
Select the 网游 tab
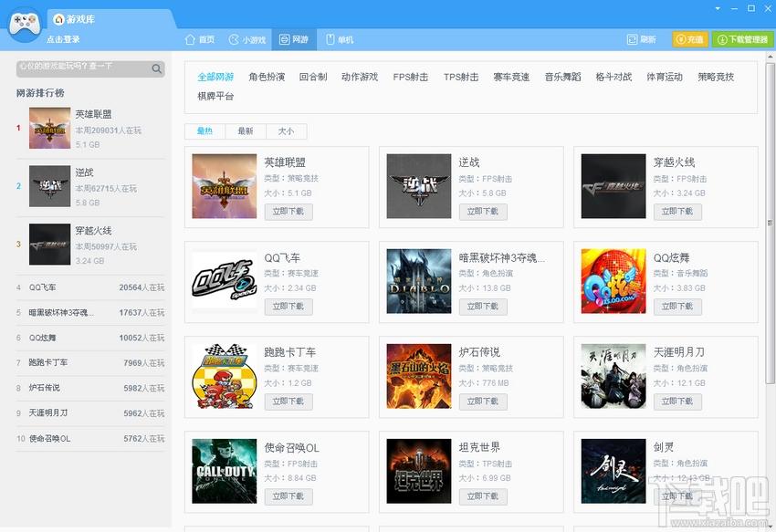294,39
